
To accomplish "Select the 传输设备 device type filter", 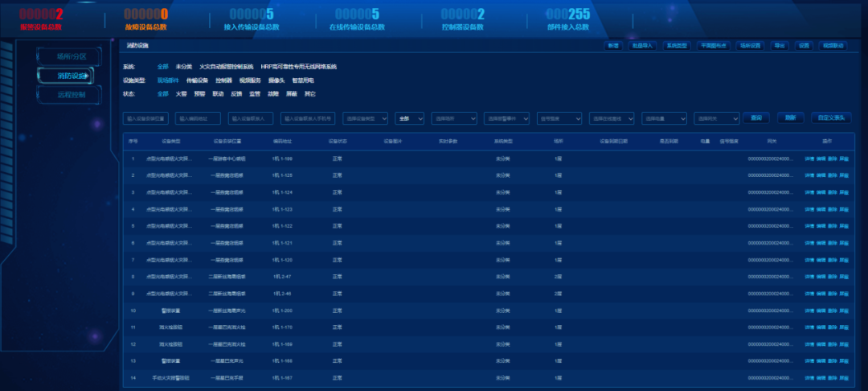I will (197, 80).
